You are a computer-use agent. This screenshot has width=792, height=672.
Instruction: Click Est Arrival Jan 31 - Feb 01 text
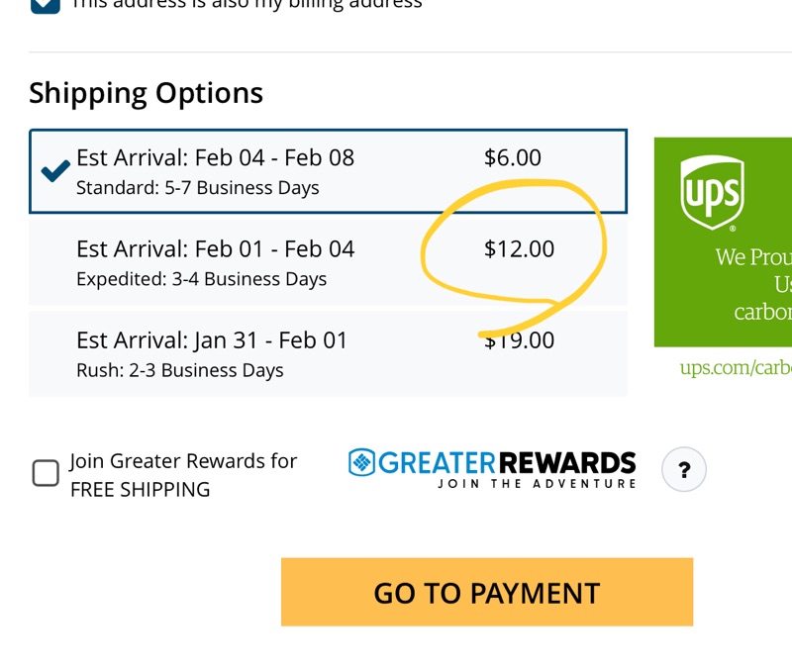point(212,340)
